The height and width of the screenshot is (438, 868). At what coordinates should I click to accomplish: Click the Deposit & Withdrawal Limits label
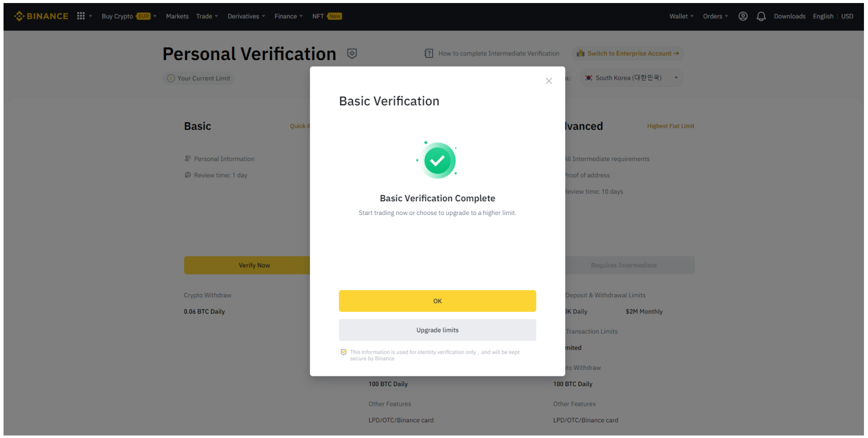pos(605,295)
